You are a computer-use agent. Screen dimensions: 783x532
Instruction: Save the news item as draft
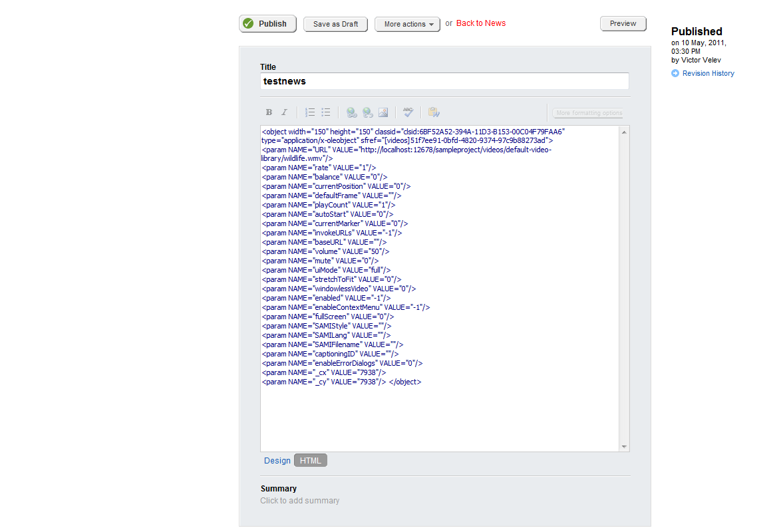coord(335,24)
